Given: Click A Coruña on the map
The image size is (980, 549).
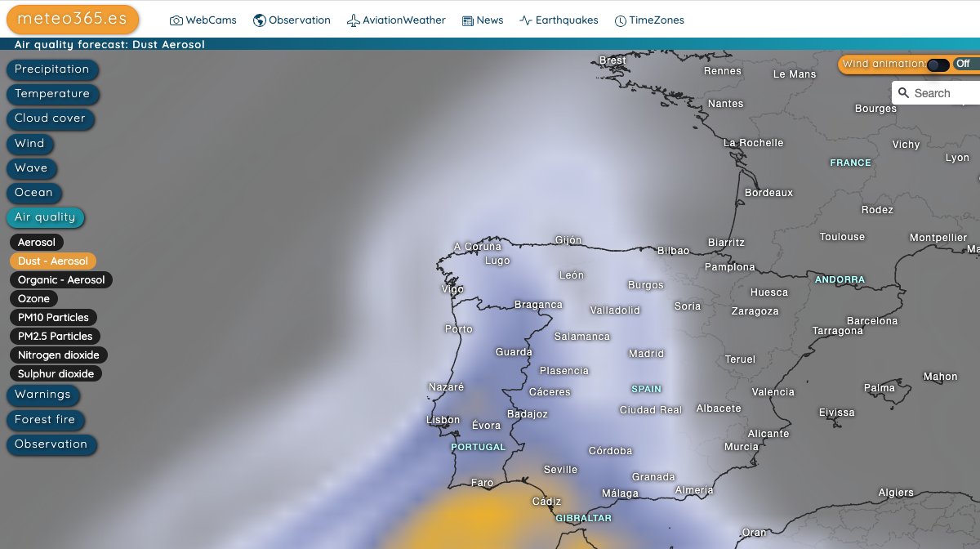Looking at the screenshot, I should click(478, 247).
